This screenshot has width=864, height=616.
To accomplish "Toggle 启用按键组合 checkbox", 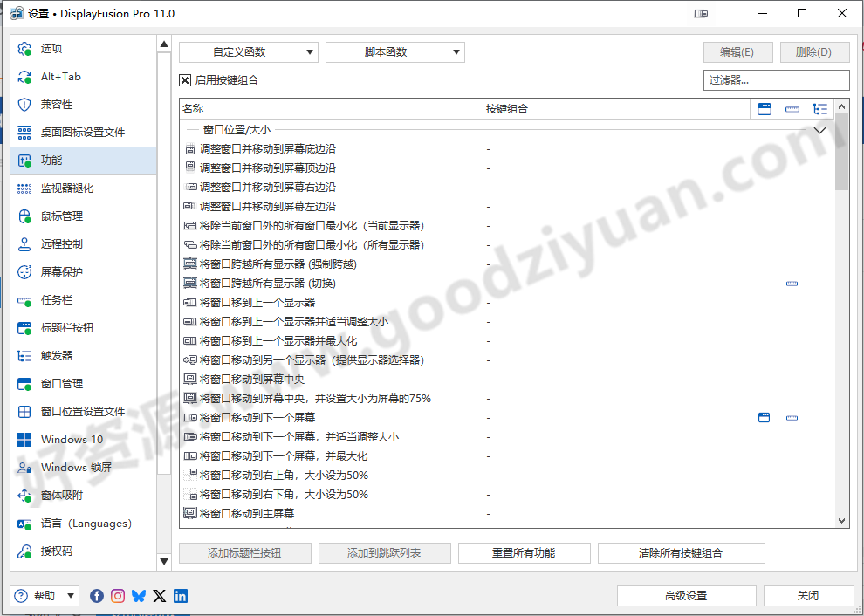I will [184, 79].
